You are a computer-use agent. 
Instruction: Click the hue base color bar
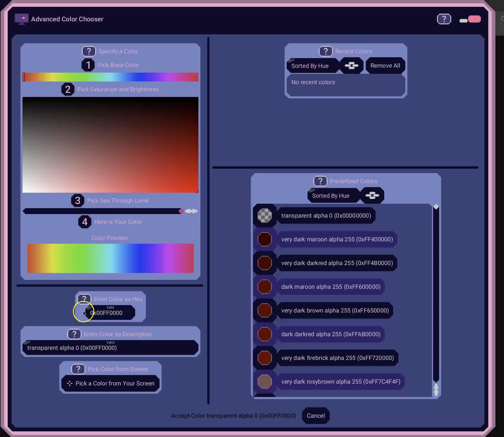110,77
